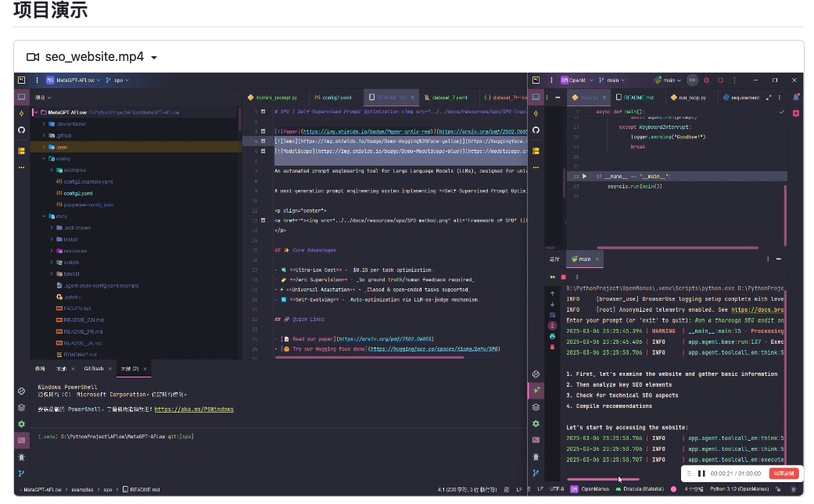Open the spo branch dropdown
Screen dimensions: 814x504
click(x=117, y=80)
